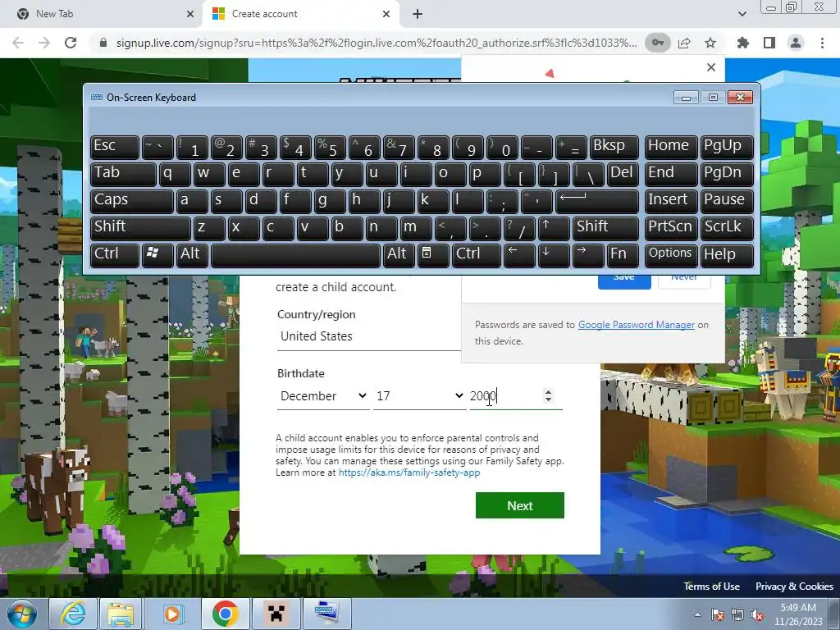Click the Tab key on keyboard
Viewport: 840px width, 630px height.
(123, 174)
